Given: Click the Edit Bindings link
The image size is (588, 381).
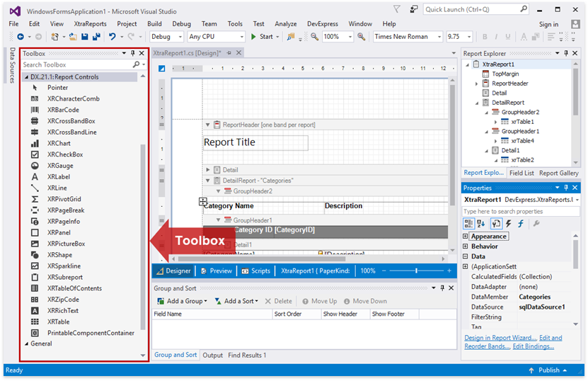Looking at the screenshot, I should coord(534,346).
